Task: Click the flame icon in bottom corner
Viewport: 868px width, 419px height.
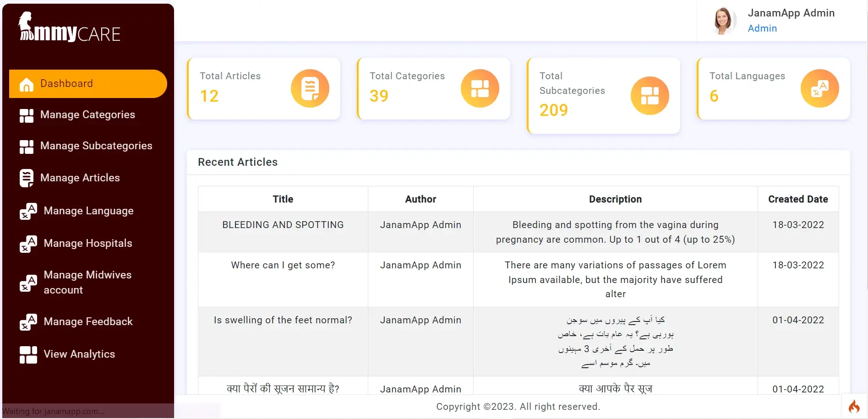Action: click(x=854, y=406)
